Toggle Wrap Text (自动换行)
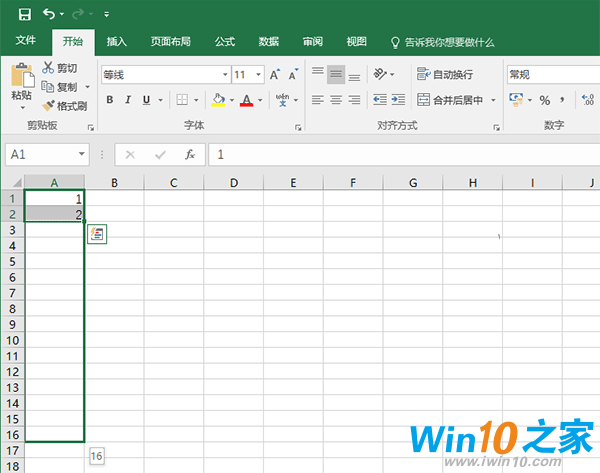The width and height of the screenshot is (600, 473). pos(445,75)
